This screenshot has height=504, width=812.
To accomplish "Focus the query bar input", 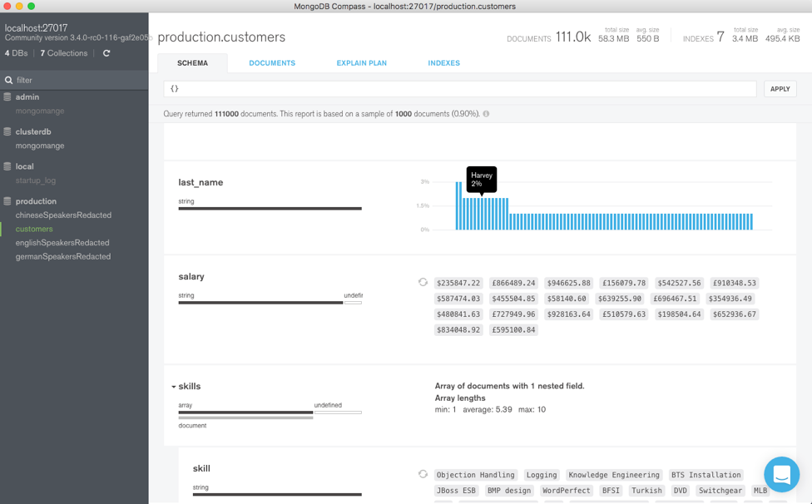I will click(460, 89).
